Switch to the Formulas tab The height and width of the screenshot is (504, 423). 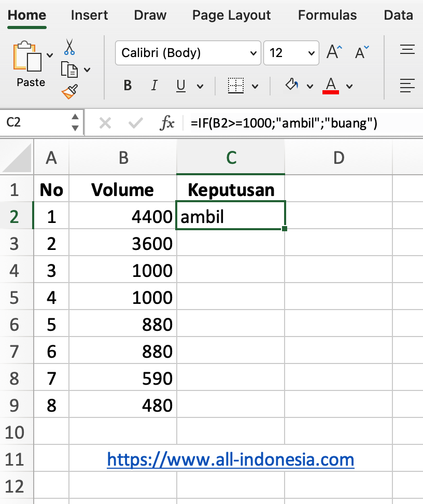[x=327, y=15]
